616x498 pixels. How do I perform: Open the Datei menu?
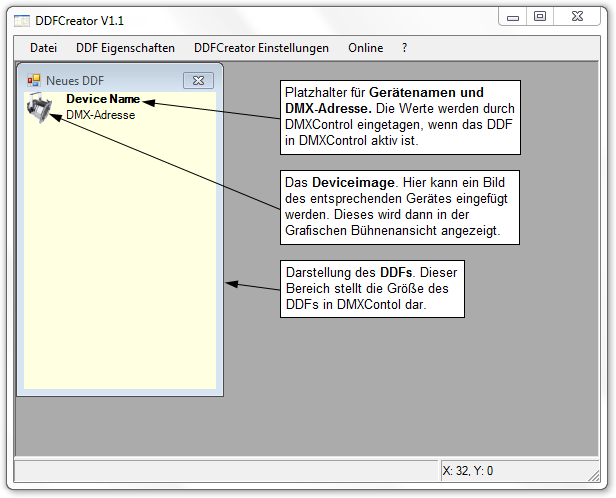coord(43,47)
